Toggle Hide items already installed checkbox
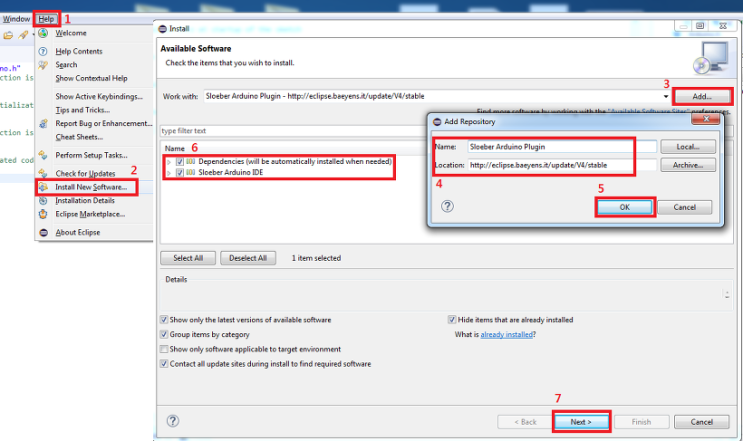The image size is (743, 441). click(452, 320)
